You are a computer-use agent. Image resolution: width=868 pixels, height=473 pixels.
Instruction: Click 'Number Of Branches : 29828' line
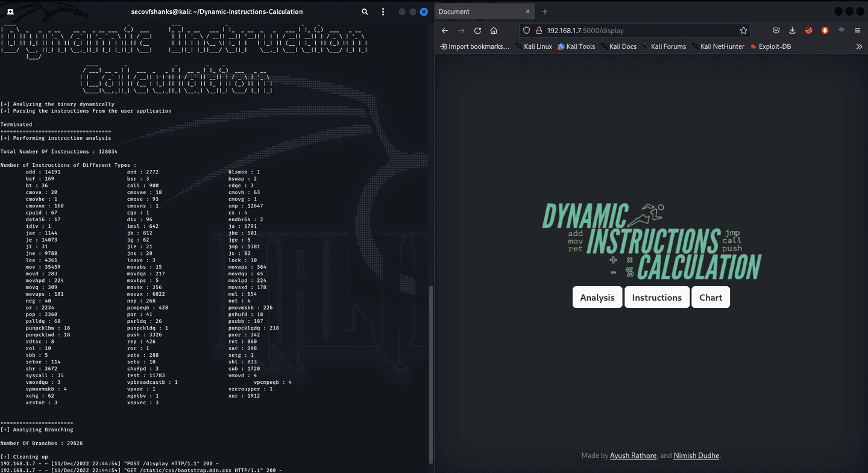click(42, 443)
